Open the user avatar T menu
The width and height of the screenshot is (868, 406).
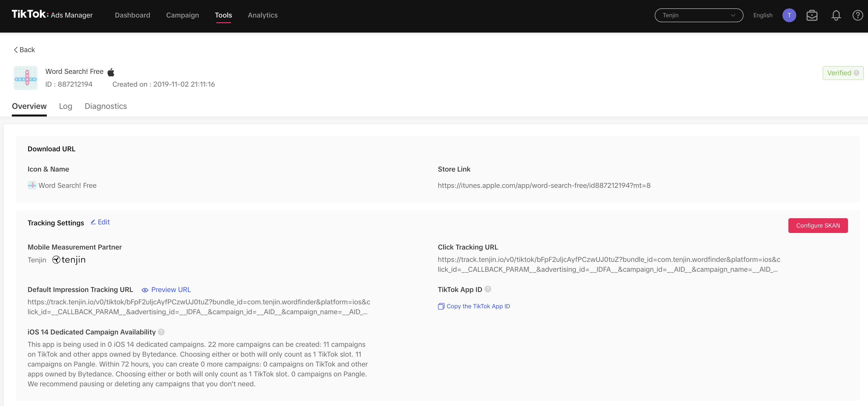[x=789, y=15]
